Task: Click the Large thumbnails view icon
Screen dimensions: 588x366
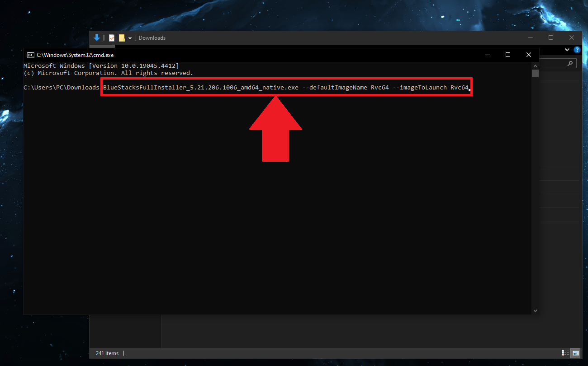Action: [575, 353]
